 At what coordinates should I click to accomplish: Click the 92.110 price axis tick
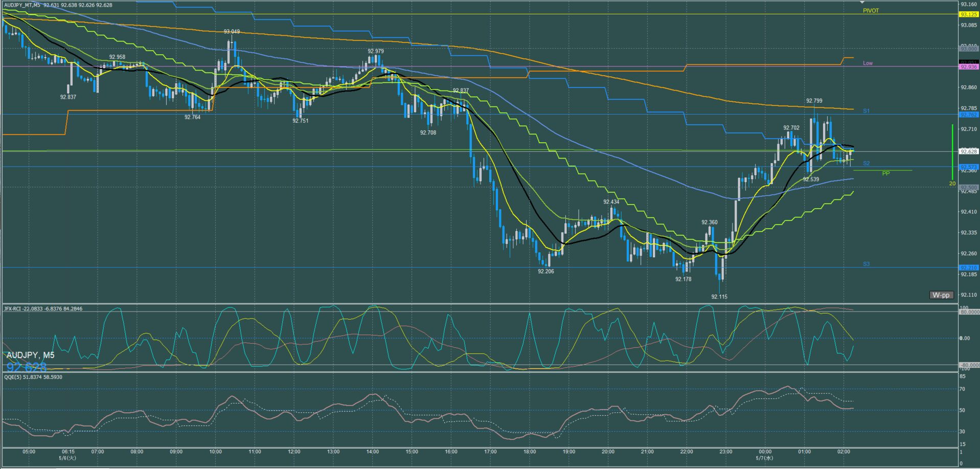pos(969,295)
